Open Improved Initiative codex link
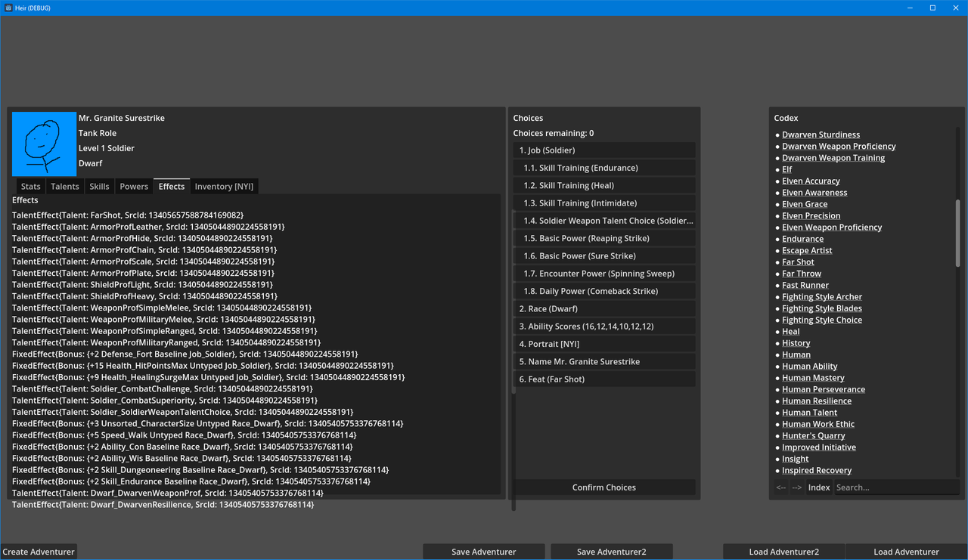This screenshot has height=560, width=968. pyautogui.click(x=819, y=447)
